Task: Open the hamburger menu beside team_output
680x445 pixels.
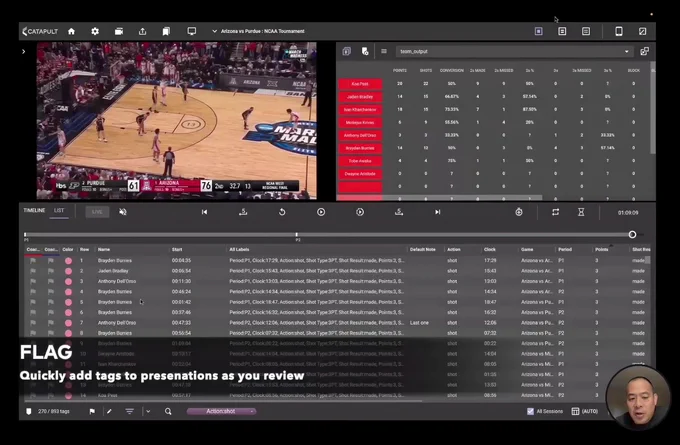Action: click(x=384, y=51)
